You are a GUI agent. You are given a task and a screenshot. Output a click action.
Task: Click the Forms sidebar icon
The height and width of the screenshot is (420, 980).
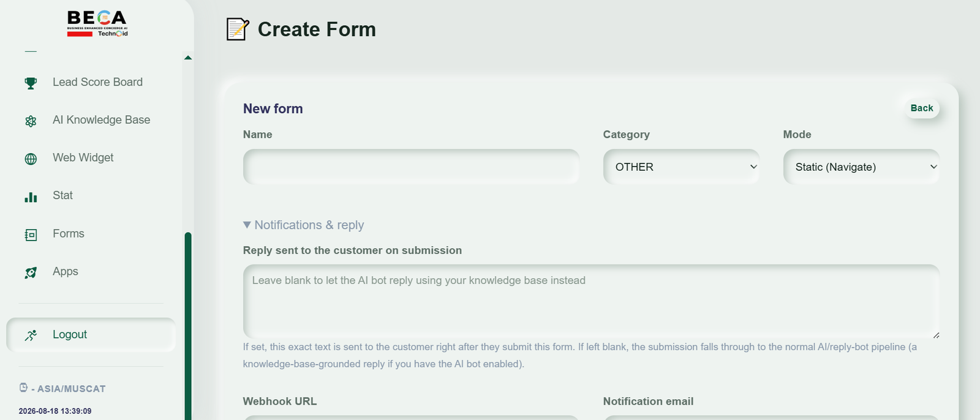(31, 234)
